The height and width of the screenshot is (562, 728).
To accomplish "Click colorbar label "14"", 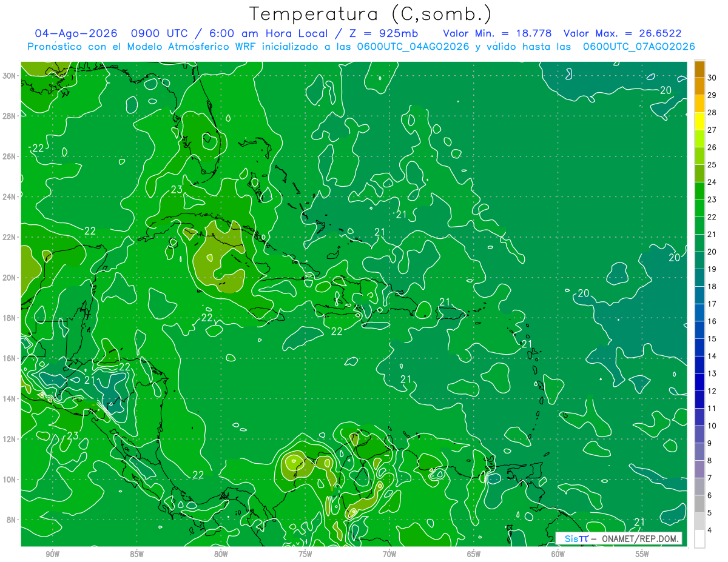I will (x=712, y=356).
